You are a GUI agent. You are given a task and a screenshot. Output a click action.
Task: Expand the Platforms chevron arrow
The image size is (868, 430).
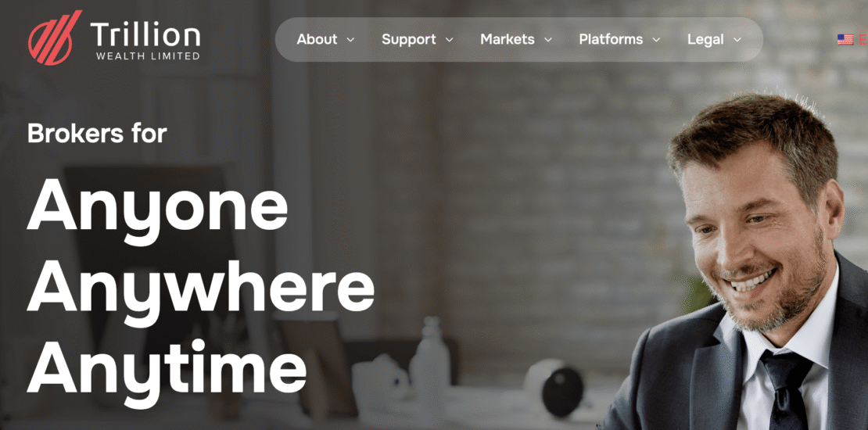coord(657,40)
